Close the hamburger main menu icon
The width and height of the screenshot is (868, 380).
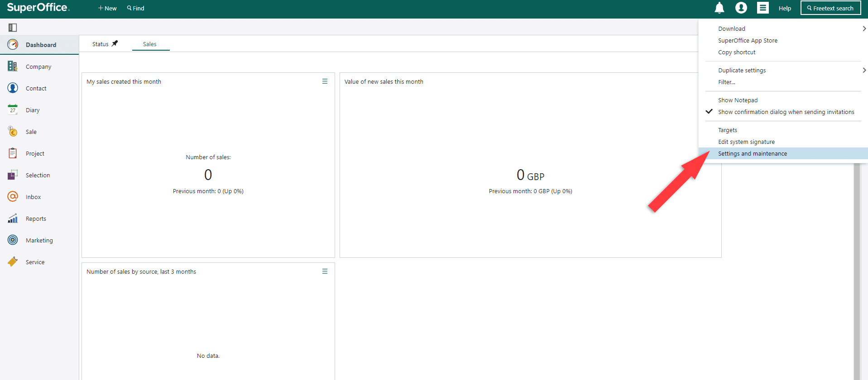pyautogui.click(x=763, y=8)
